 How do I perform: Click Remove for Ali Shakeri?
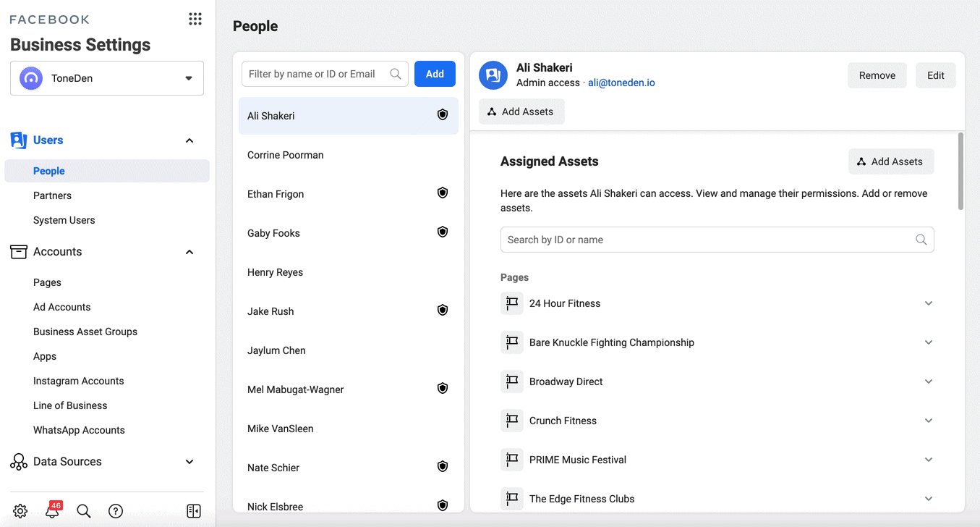877,75
